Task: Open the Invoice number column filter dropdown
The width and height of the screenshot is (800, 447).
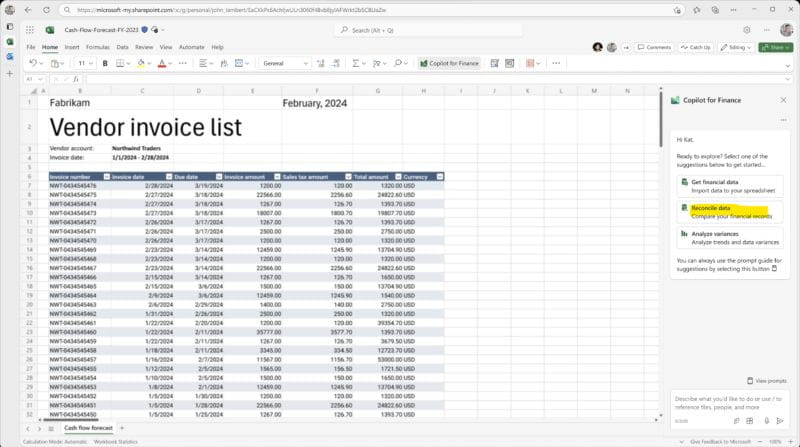Action: pos(107,177)
